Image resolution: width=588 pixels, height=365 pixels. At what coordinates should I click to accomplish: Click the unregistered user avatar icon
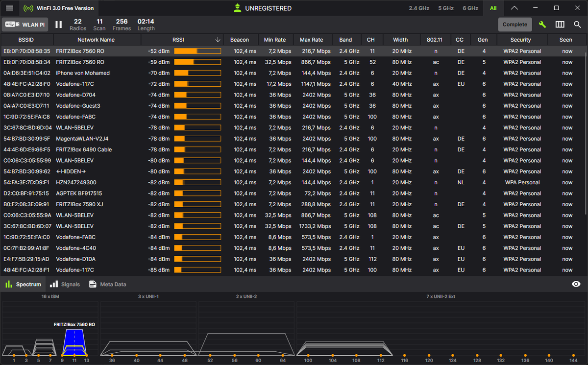coord(238,8)
